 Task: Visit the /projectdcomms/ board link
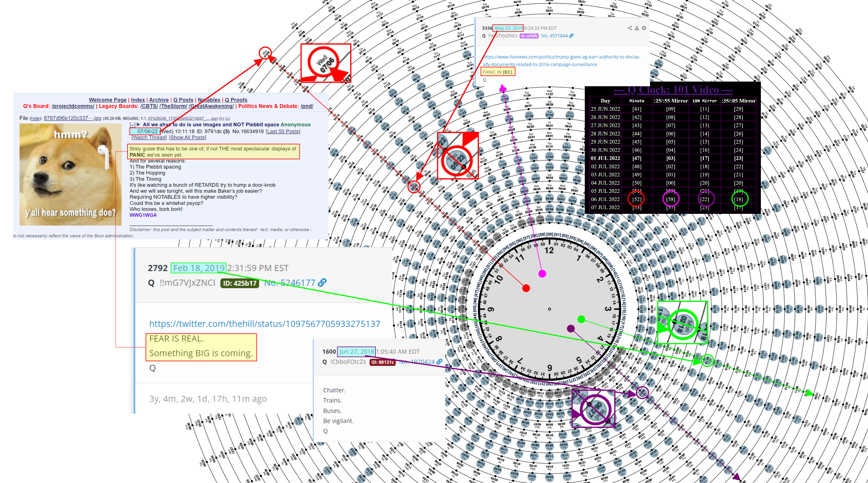coord(73,106)
